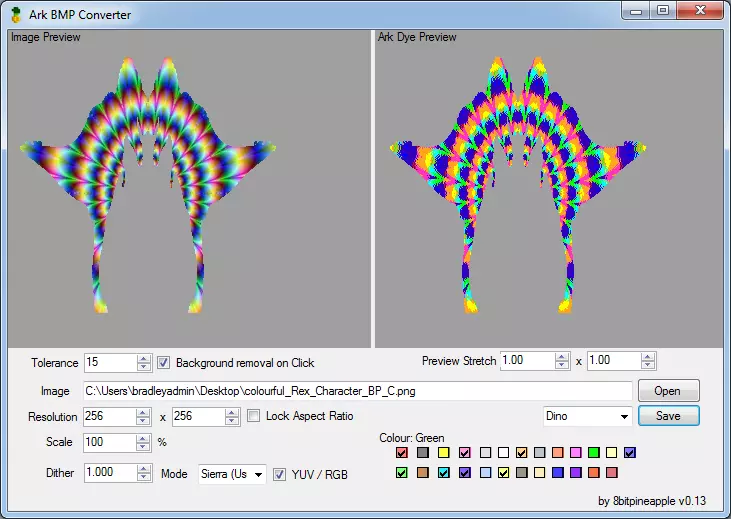
Task: Enable the dusty rose swatch ending second row
Action: click(612, 473)
